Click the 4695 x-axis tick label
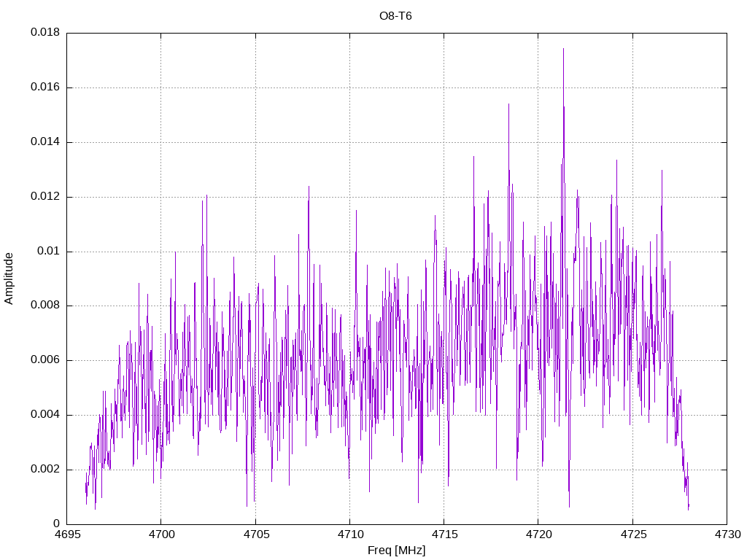The width and height of the screenshot is (747, 560). [67, 534]
